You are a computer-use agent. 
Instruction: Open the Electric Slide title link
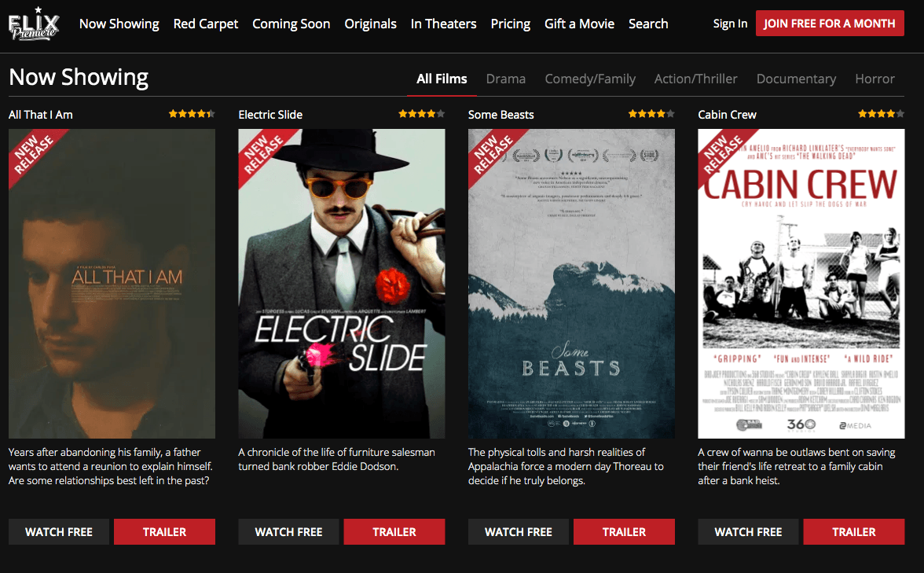coord(270,115)
